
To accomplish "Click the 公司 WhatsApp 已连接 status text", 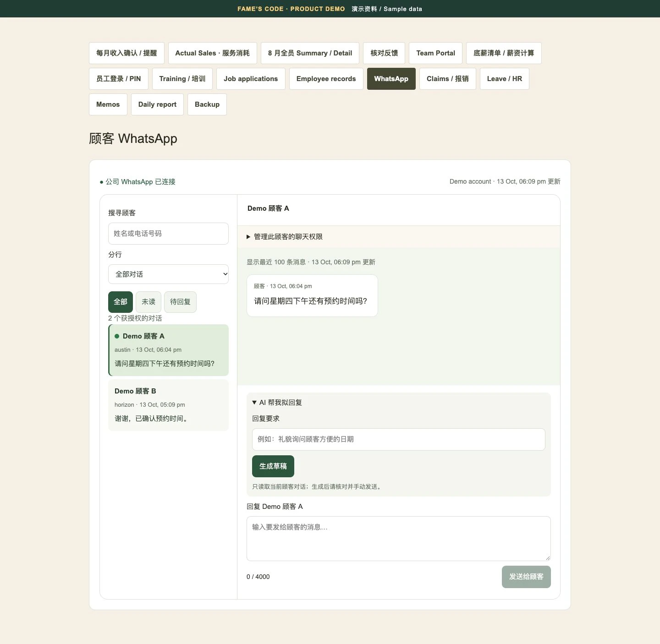I will [x=137, y=182].
